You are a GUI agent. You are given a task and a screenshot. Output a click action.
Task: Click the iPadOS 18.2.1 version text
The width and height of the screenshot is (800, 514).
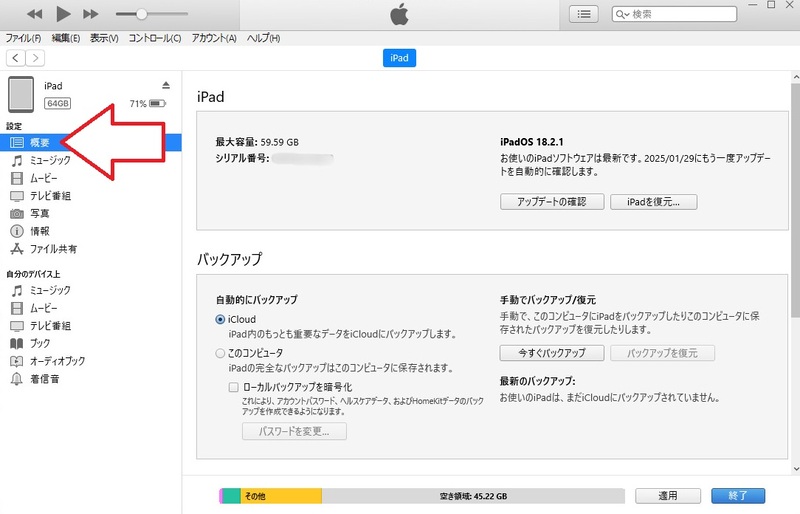(532, 142)
